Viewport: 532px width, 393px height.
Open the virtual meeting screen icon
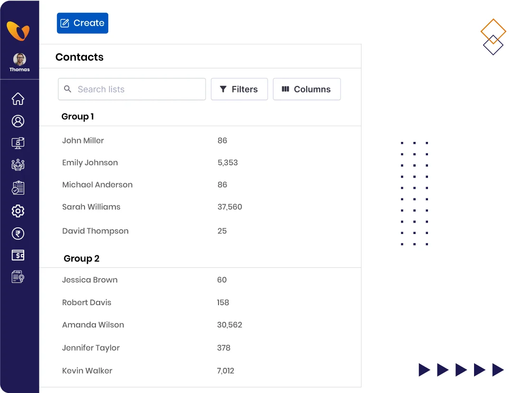pyautogui.click(x=18, y=143)
